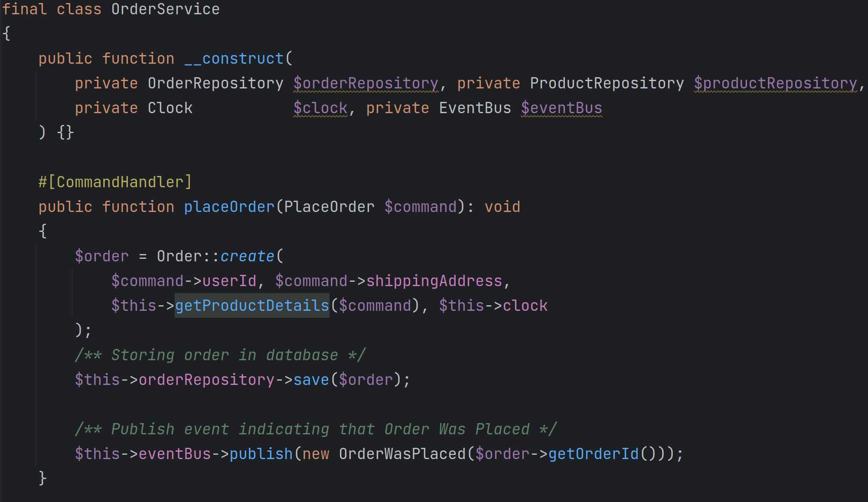Click the shippingAddress property
The image size is (868, 502).
coord(434,281)
